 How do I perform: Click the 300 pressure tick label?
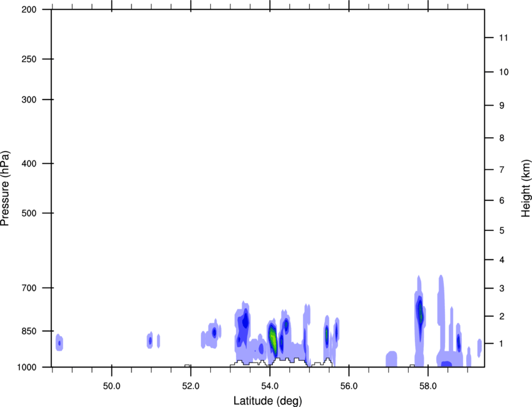(x=29, y=100)
